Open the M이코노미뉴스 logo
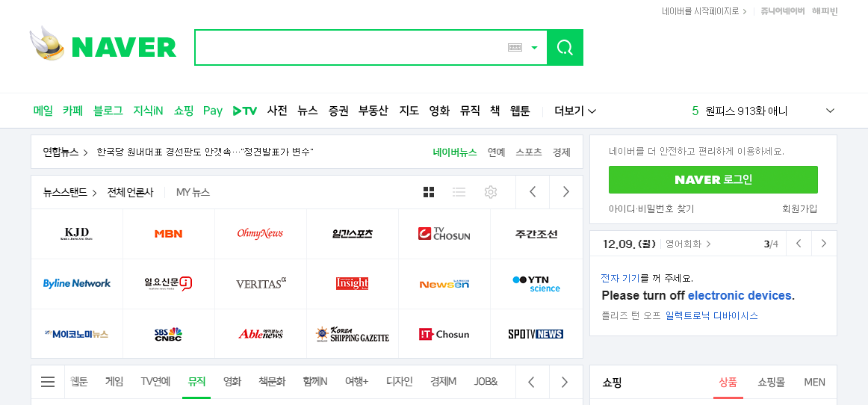868x405 pixels. pyautogui.click(x=77, y=334)
